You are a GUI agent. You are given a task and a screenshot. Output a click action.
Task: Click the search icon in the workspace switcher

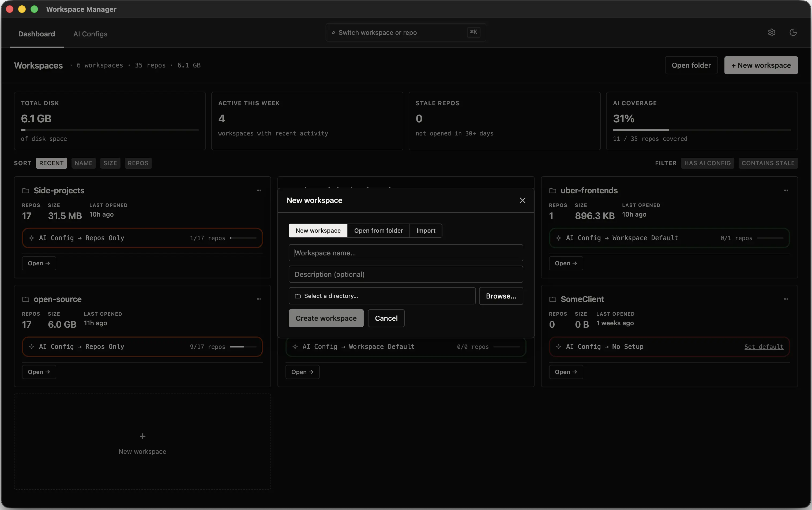point(333,33)
